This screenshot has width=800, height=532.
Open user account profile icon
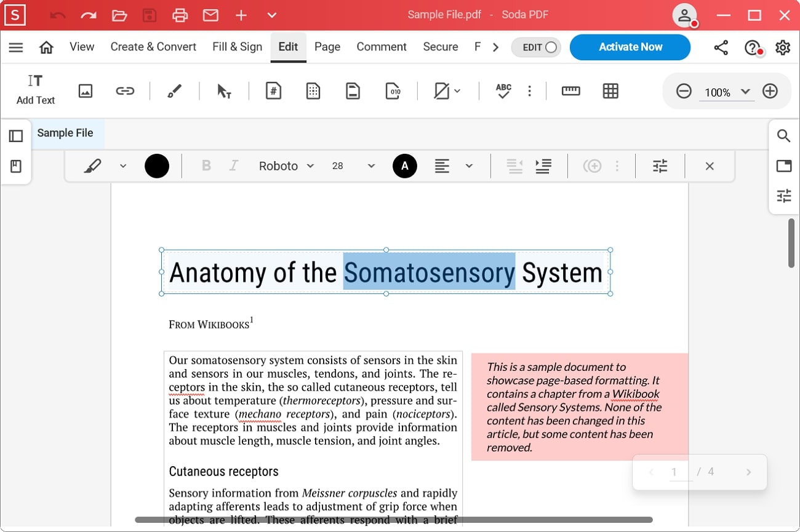coord(684,15)
